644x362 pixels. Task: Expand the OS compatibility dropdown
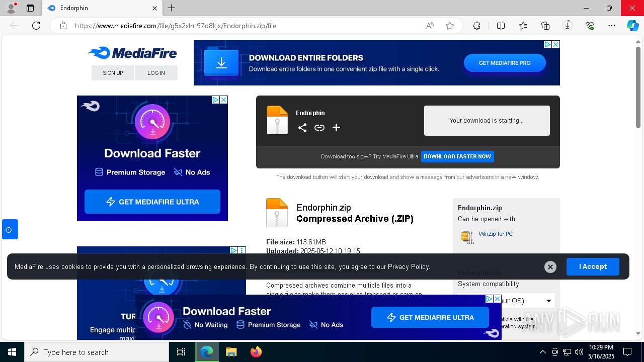548,301
